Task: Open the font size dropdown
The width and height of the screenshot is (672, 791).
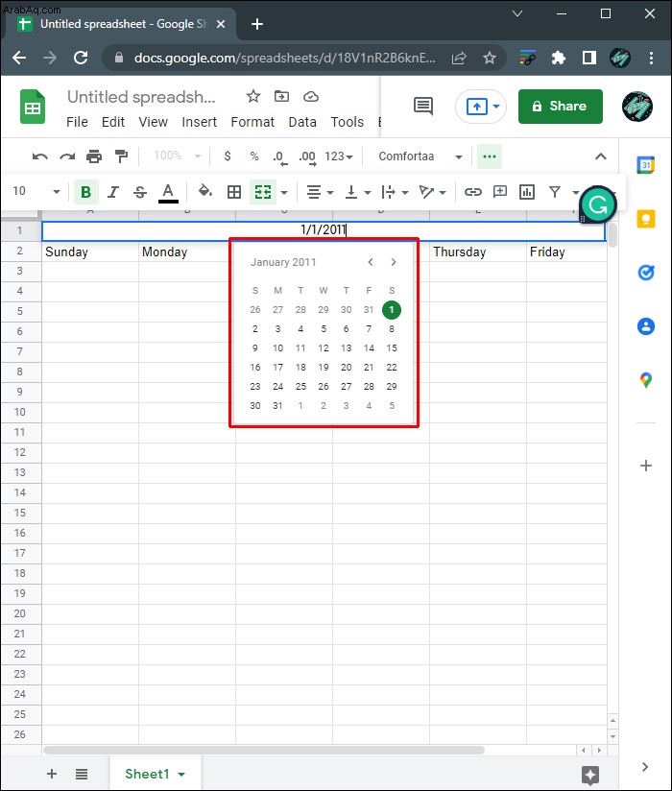Action: (36, 191)
